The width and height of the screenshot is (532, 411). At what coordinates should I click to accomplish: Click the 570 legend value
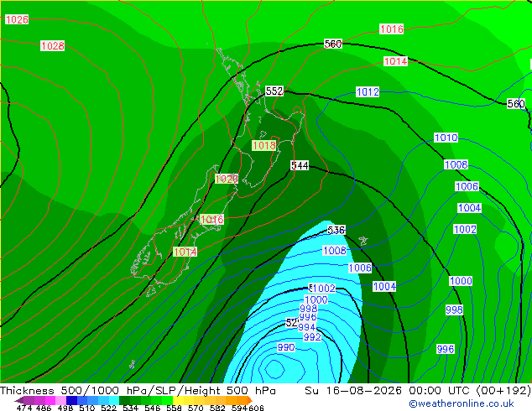click(196, 408)
